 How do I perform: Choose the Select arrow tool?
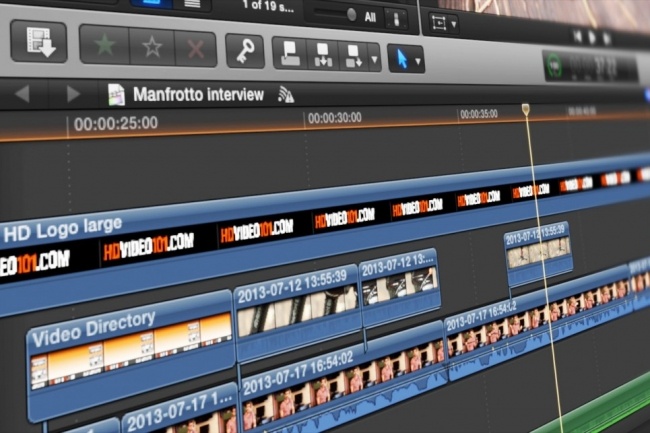click(401, 59)
